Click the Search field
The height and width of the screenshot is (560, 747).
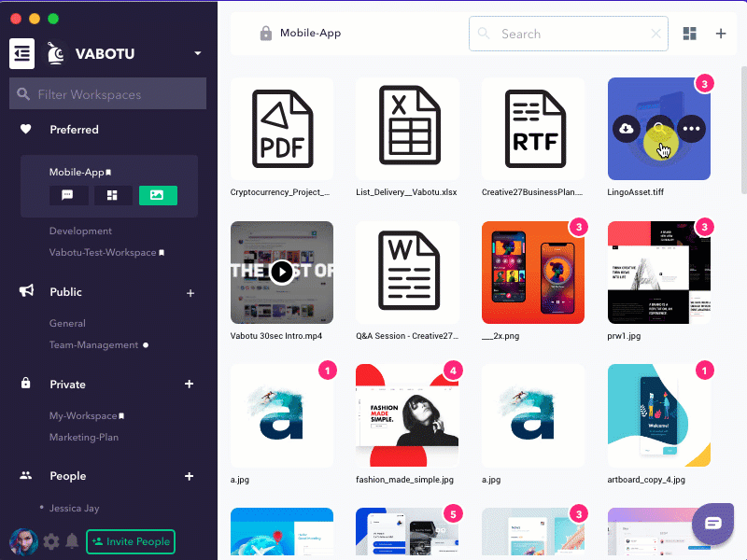[569, 34]
